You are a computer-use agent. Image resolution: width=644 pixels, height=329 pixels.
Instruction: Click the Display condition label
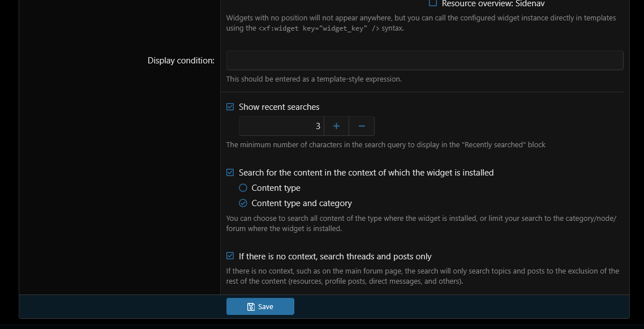[181, 61]
